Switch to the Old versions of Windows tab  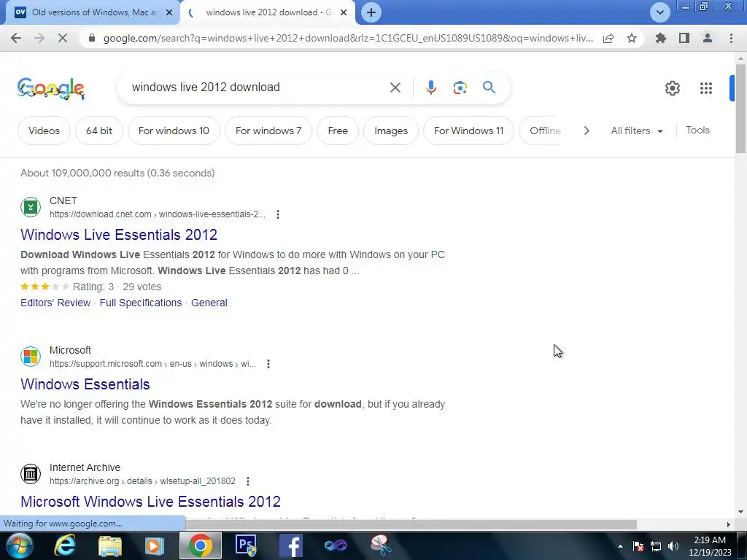(x=93, y=12)
